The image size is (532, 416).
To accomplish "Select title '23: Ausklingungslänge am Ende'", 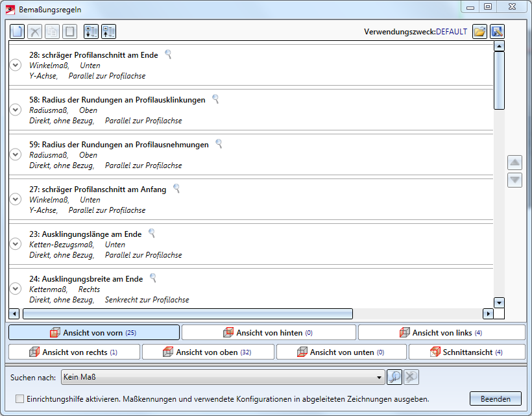I will pyautogui.click(x=85, y=234).
